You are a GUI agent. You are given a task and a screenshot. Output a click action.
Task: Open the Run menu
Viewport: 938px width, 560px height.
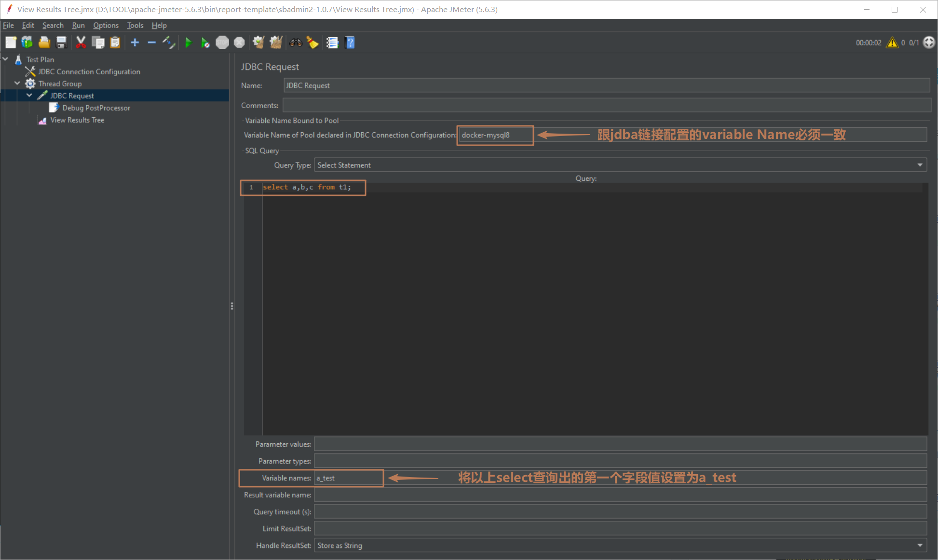click(x=78, y=25)
